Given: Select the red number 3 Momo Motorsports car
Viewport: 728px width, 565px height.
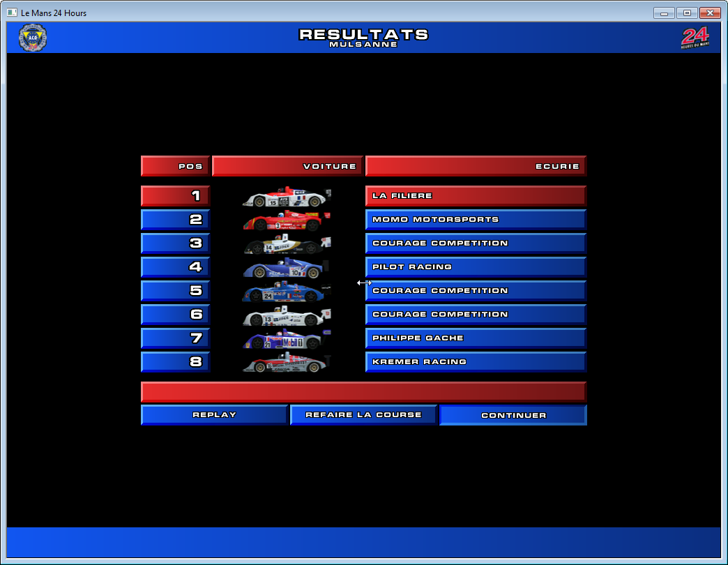Looking at the screenshot, I should click(x=287, y=220).
